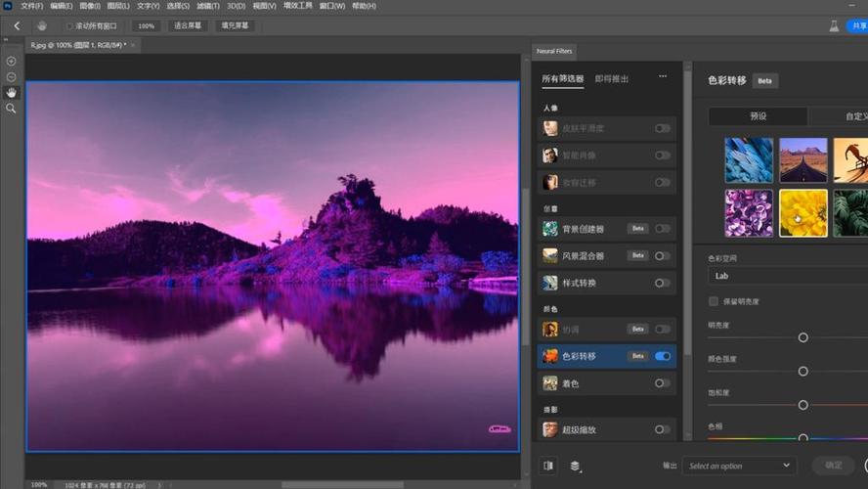Toggle the 协调 filter switch
The height and width of the screenshot is (489, 868).
pos(662,329)
